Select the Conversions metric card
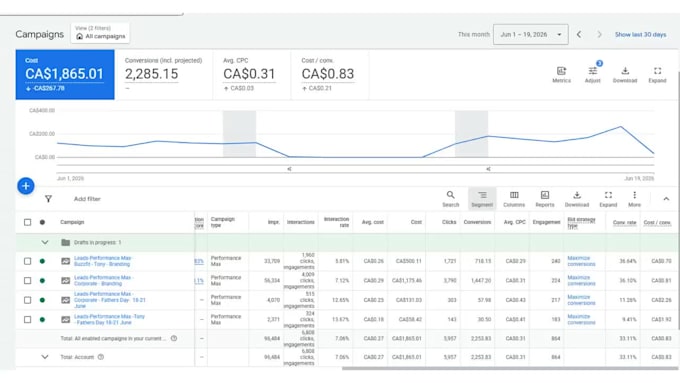680x383 pixels. [163, 75]
